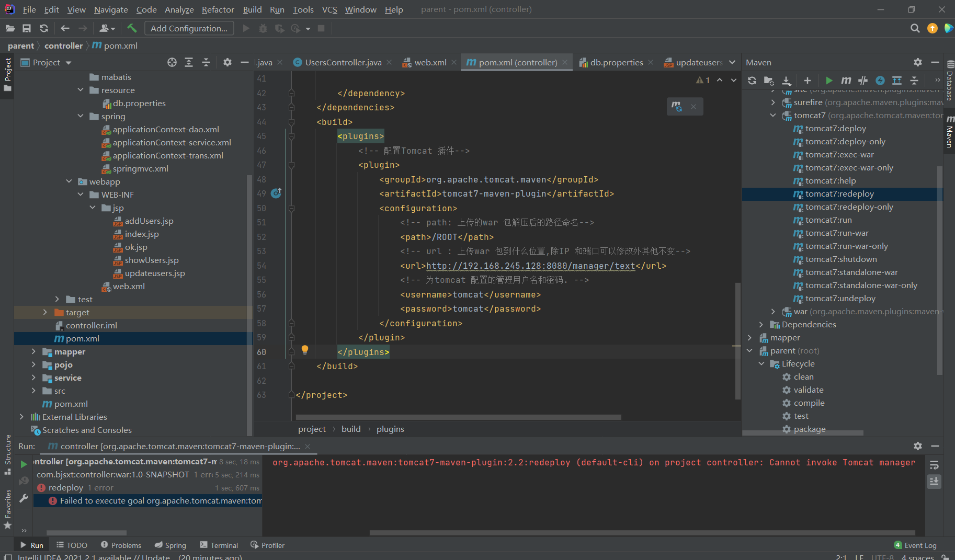
Task: Click fold toggle on line 47
Action: coord(291,165)
